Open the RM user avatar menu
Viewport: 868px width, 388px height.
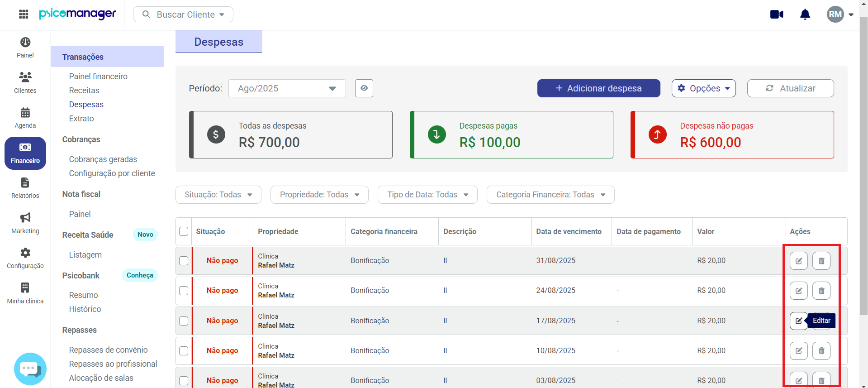point(840,14)
